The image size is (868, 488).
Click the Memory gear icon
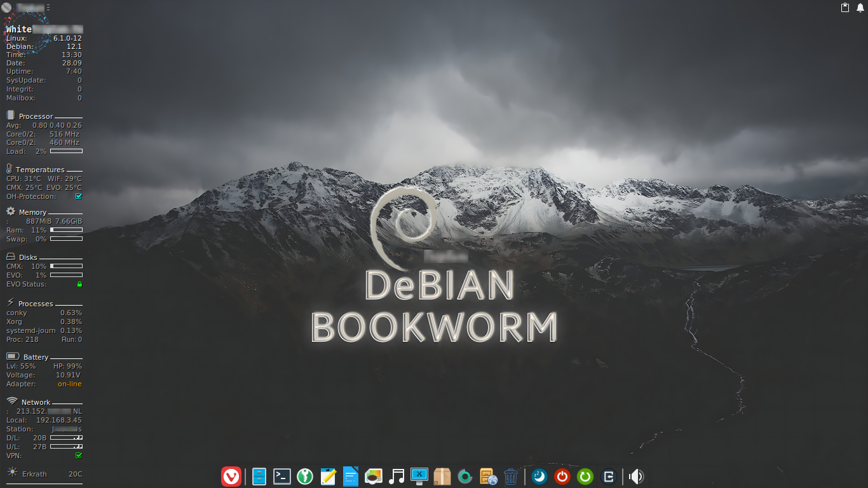(x=11, y=211)
